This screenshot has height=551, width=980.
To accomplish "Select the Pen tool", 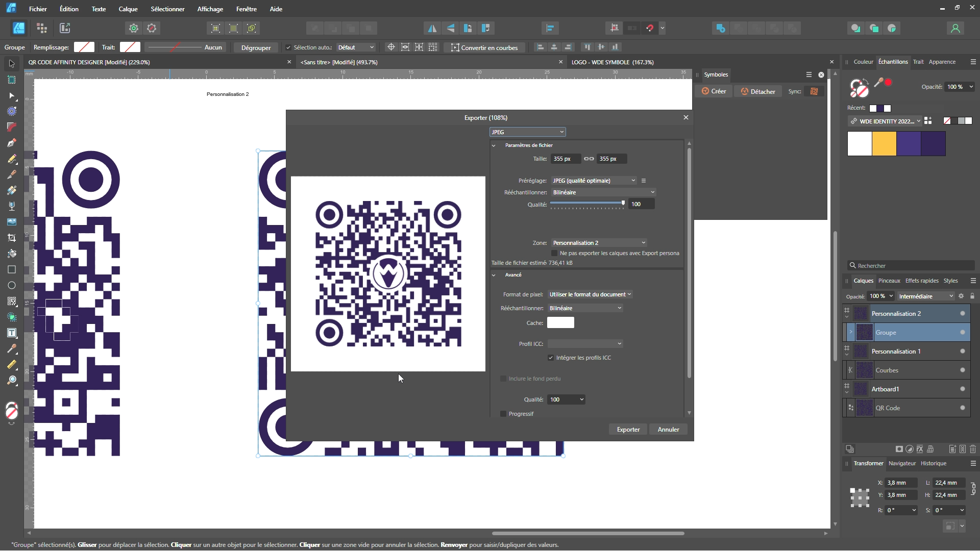I will [12, 143].
